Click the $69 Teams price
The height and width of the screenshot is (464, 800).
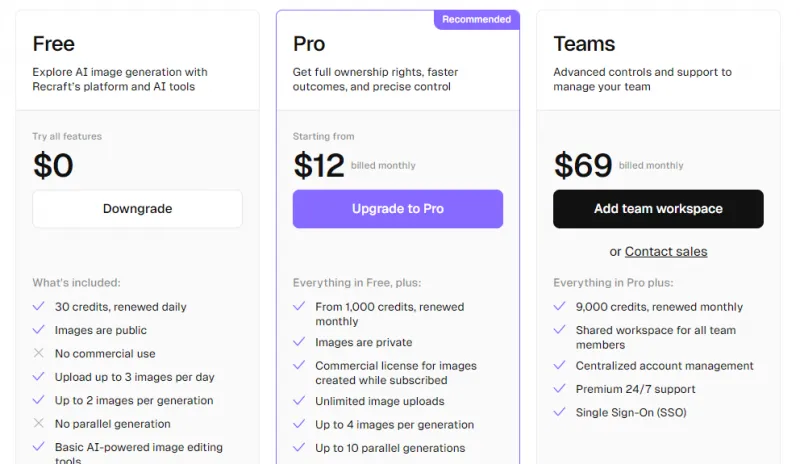[x=582, y=165]
